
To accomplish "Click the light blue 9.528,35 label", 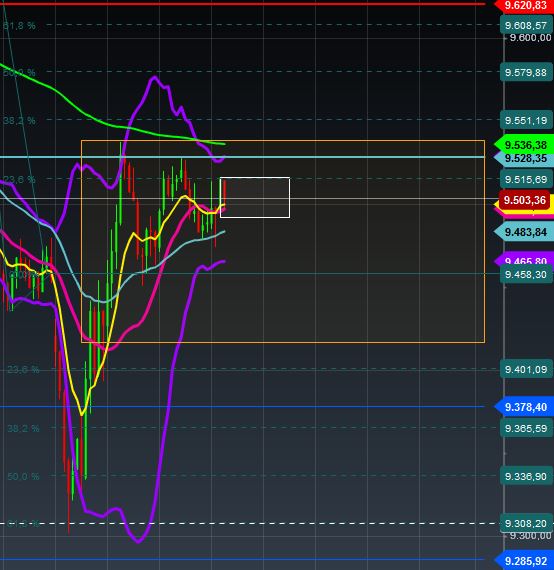I will point(525,158).
